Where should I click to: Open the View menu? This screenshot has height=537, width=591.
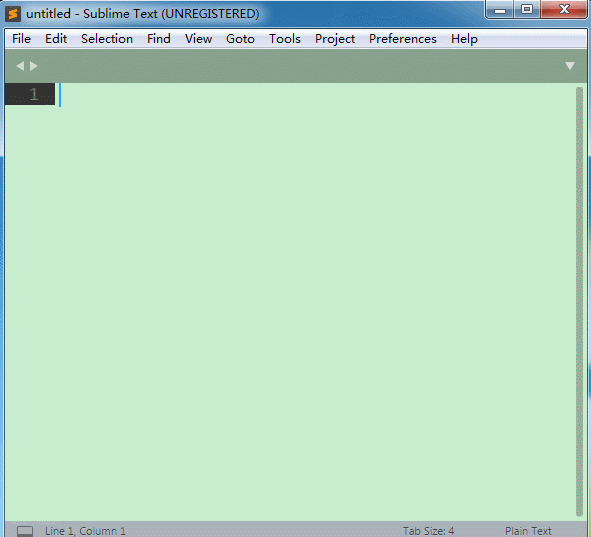(x=199, y=39)
